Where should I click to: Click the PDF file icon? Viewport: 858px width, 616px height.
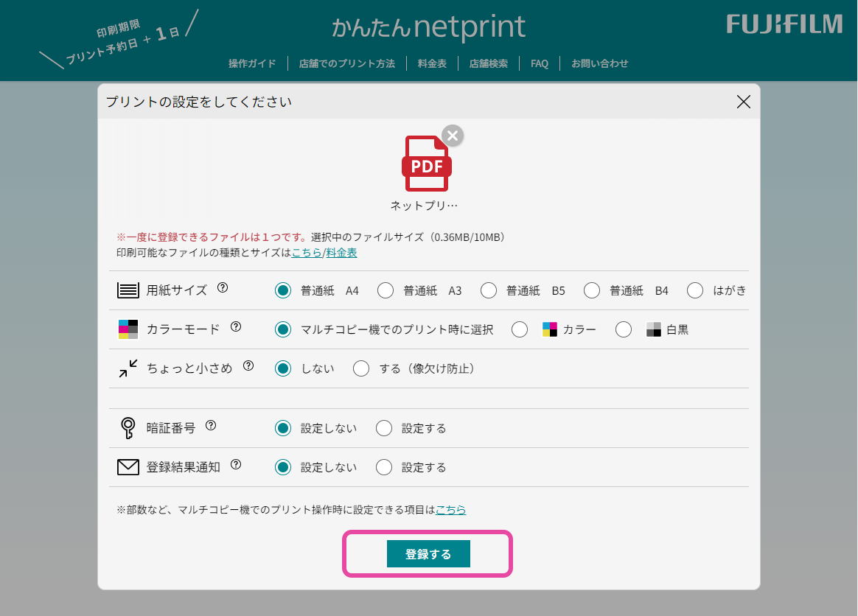(426, 164)
